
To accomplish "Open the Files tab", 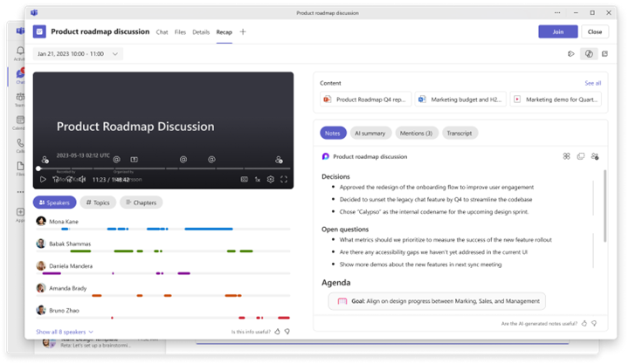I will tap(180, 32).
